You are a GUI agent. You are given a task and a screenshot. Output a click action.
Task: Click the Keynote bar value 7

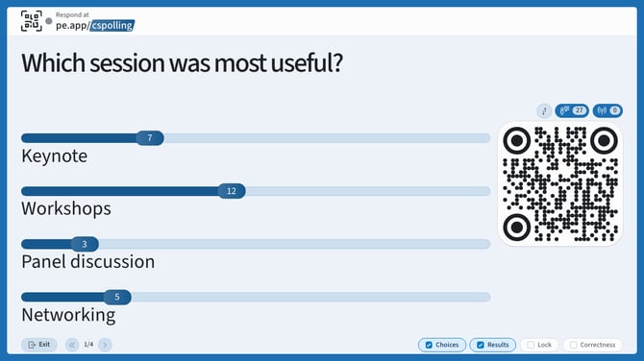click(x=150, y=138)
